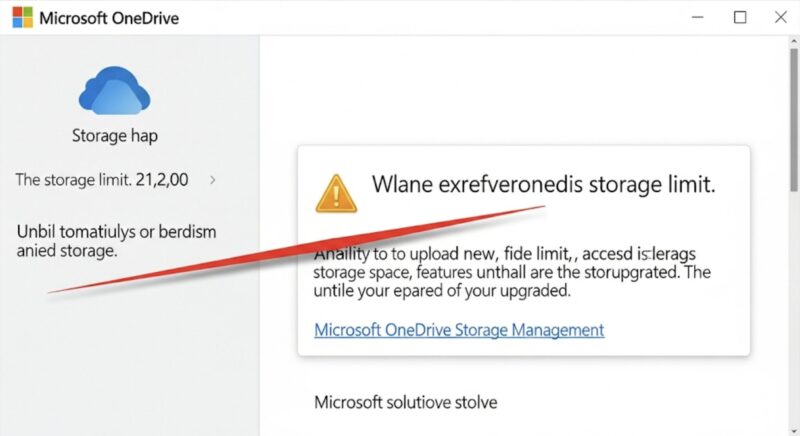Click the scrollbar down arrow
Viewport: 800px width, 436px height.
(794, 431)
